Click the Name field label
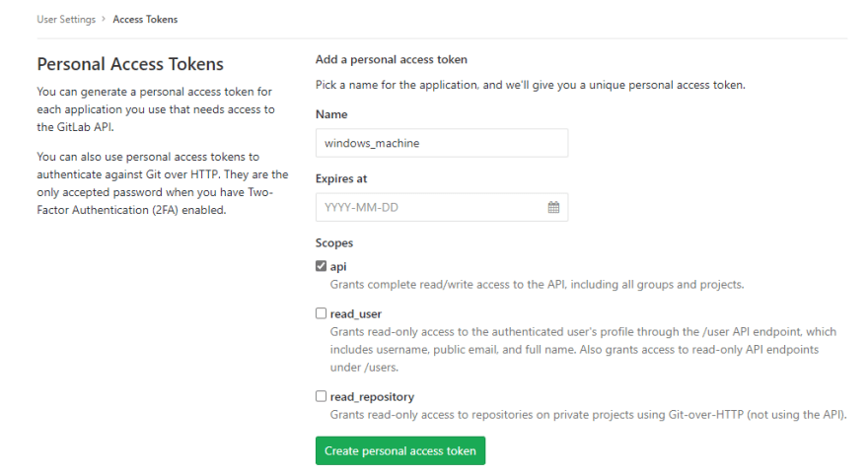 (x=331, y=114)
